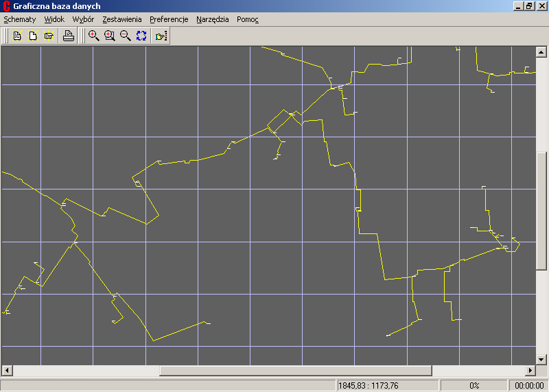Click the horizontal scrollbar right arrow

click(x=530, y=371)
